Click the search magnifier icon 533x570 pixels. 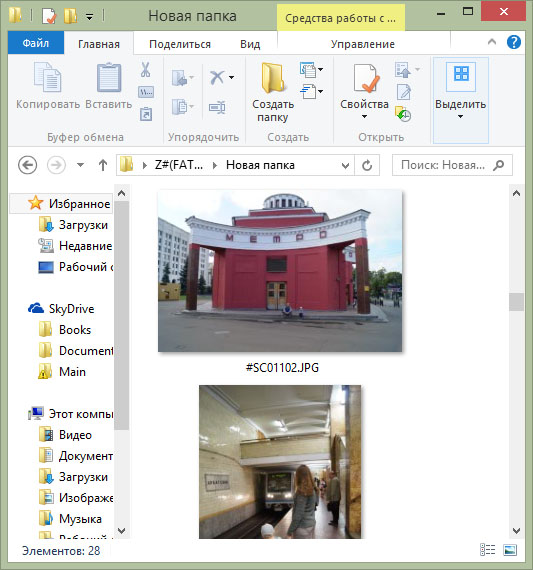point(499,165)
